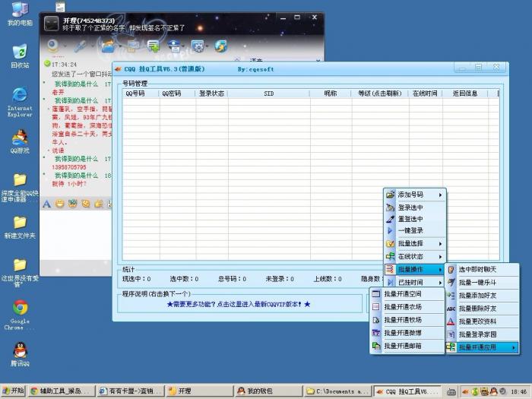
Task: Select 批量添加好友 menu item
Action: (x=482, y=295)
